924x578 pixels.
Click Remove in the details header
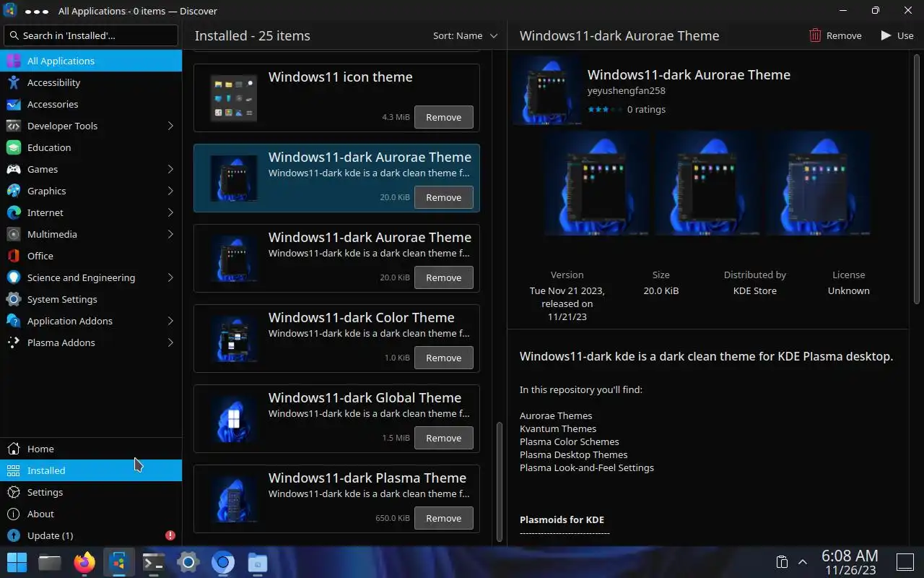pyautogui.click(x=835, y=35)
